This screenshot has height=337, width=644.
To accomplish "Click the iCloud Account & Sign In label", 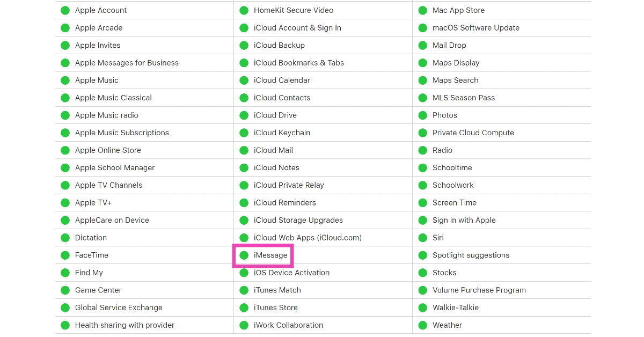I will point(297,28).
